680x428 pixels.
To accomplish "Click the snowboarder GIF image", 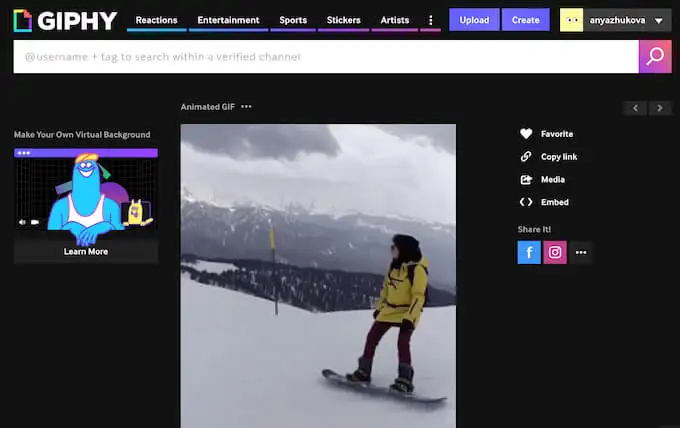I will 318,276.
